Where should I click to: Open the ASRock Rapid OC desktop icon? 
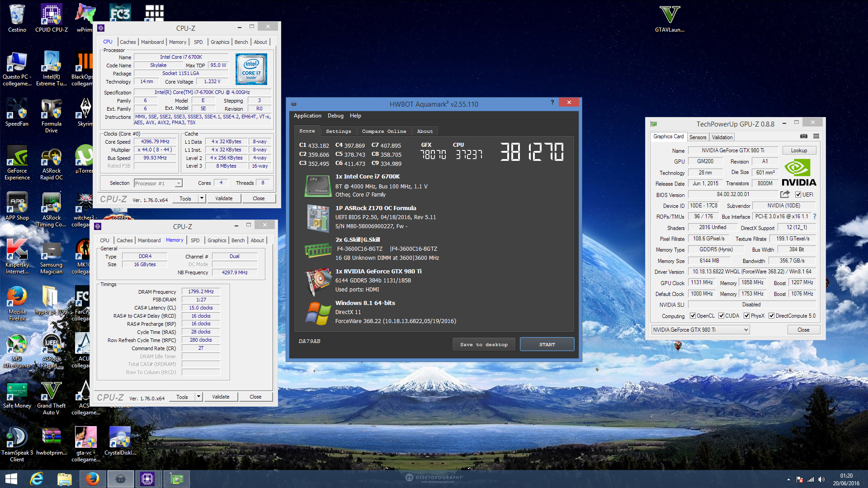pyautogui.click(x=52, y=163)
